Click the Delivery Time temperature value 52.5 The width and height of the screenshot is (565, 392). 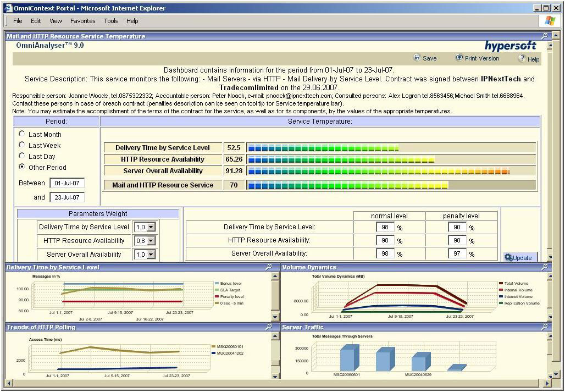pyautogui.click(x=234, y=148)
